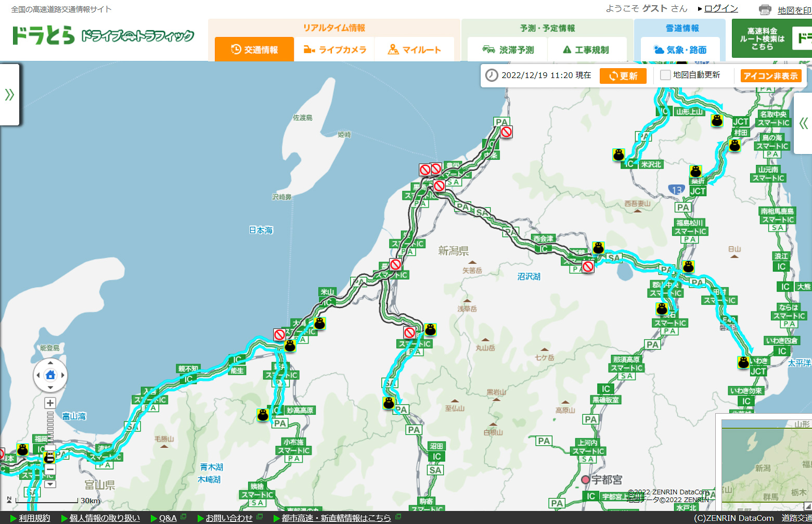Click the ログイン link

tap(721, 9)
